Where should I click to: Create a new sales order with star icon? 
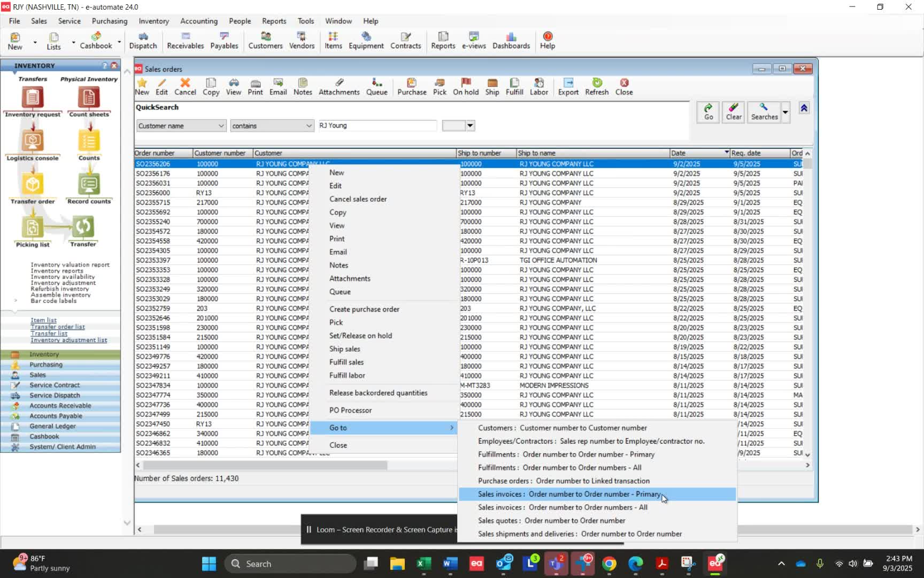[142, 87]
